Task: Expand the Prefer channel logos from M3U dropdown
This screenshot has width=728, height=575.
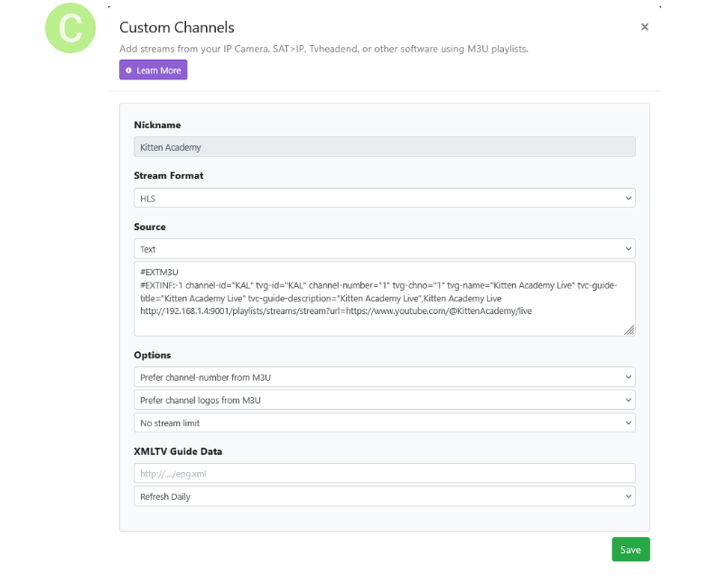Action: click(x=384, y=400)
